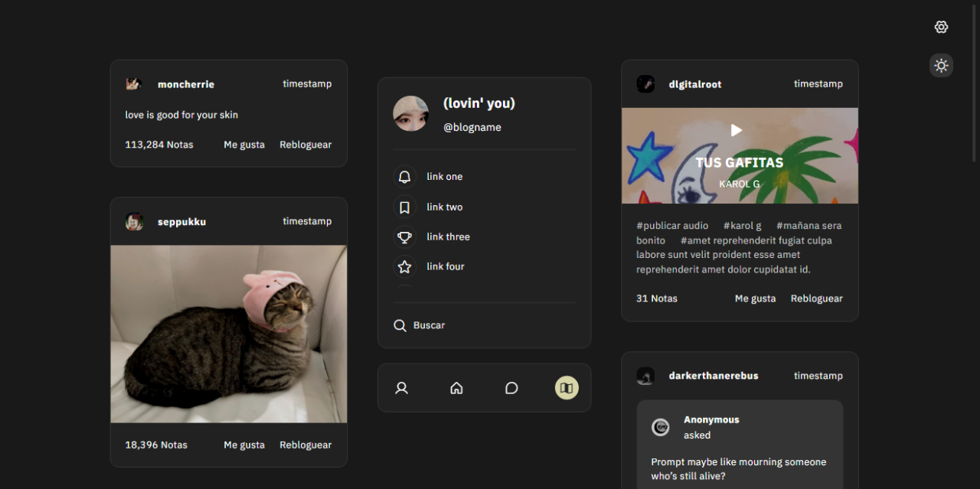This screenshot has width=980, height=489.
Task: Click the trophy icon beside link three
Action: (404, 237)
